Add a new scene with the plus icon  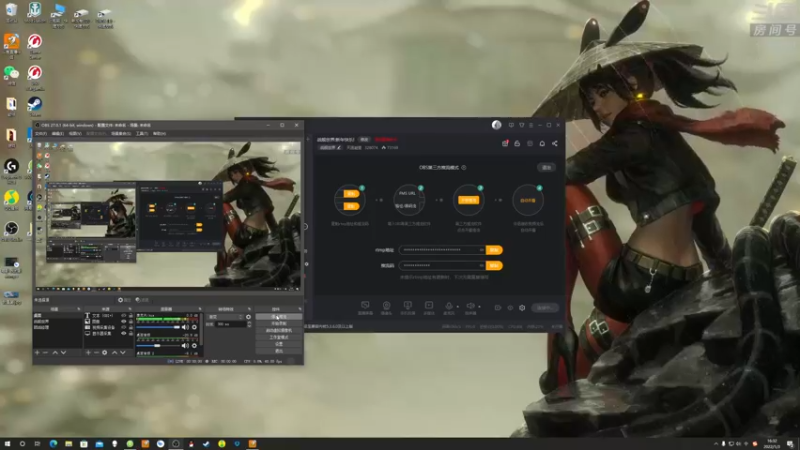(x=37, y=353)
